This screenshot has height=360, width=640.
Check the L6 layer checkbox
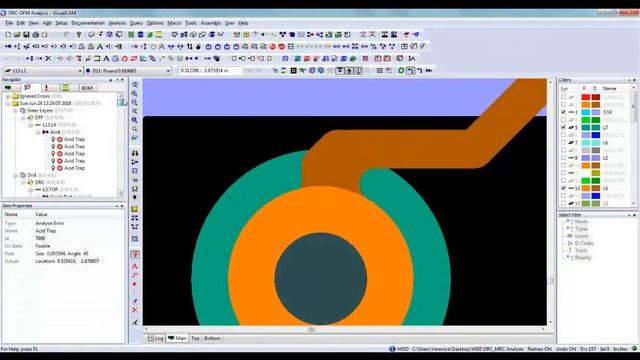tap(563, 142)
